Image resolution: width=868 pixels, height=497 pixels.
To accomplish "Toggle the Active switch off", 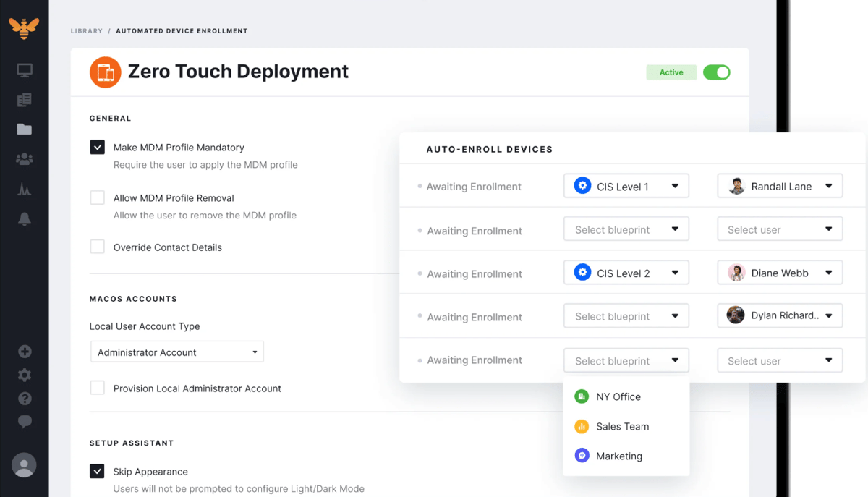I will click(717, 72).
